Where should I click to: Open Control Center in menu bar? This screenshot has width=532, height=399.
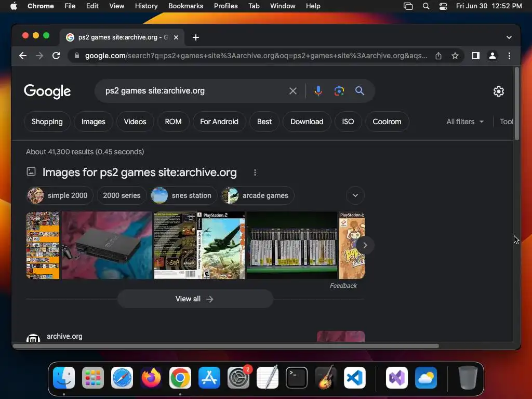443,6
